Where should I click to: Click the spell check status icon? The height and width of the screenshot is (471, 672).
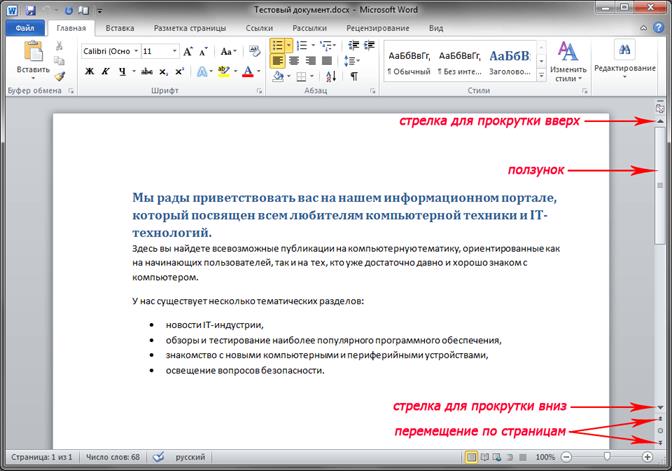coord(157,456)
